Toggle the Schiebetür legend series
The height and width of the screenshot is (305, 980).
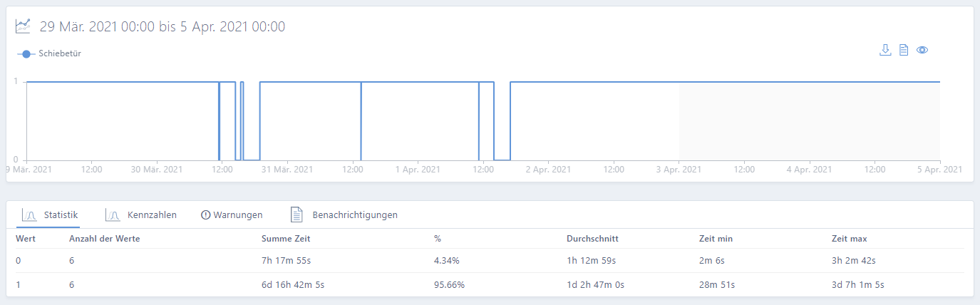(x=48, y=53)
